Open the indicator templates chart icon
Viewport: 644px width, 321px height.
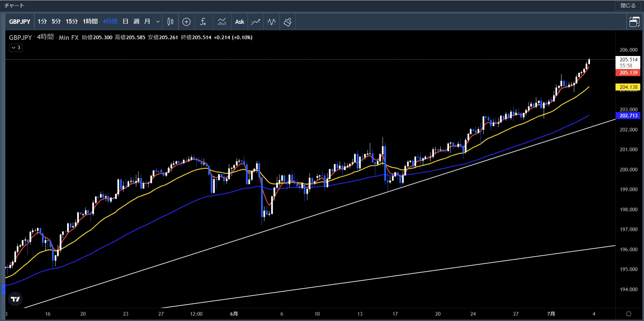pos(222,22)
